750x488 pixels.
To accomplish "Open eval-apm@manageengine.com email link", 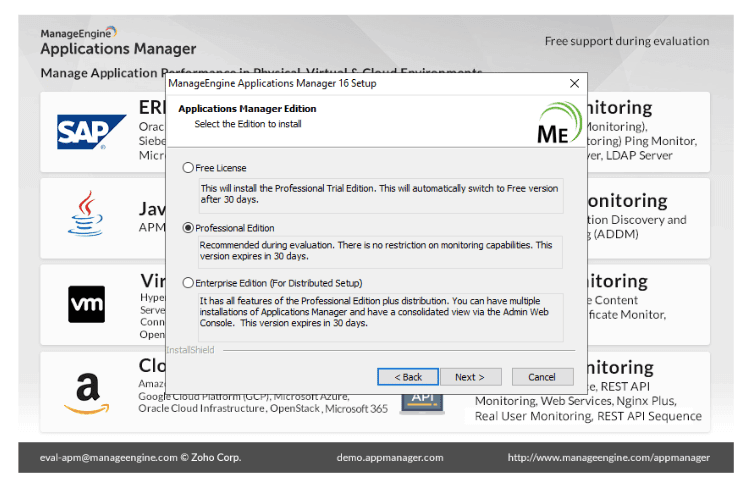I will point(109,457).
